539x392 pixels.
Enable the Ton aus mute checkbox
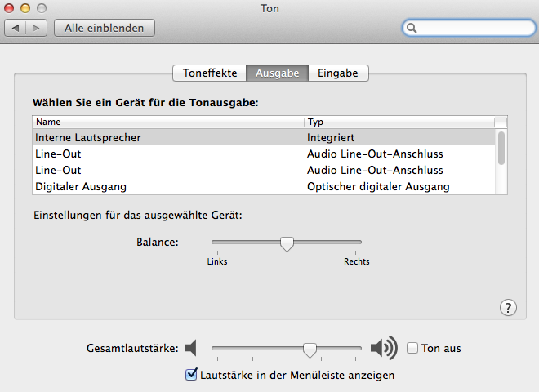[412, 348]
